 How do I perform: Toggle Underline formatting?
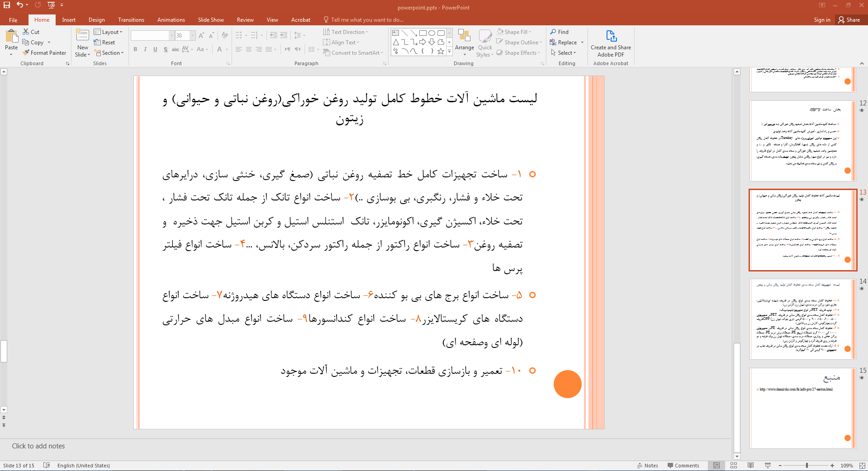(155, 49)
